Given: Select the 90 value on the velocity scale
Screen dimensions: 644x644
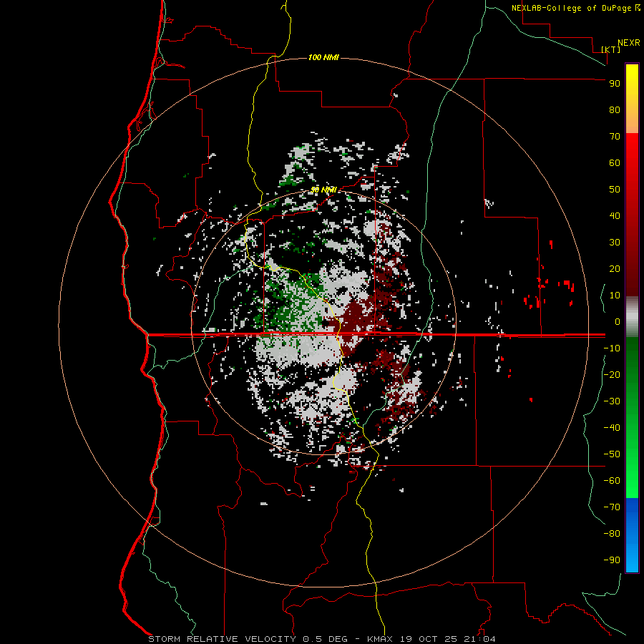Looking at the screenshot, I should (x=615, y=84).
